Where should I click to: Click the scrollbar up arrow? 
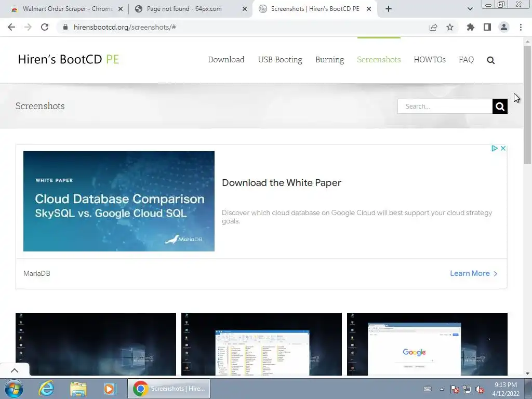click(x=527, y=42)
